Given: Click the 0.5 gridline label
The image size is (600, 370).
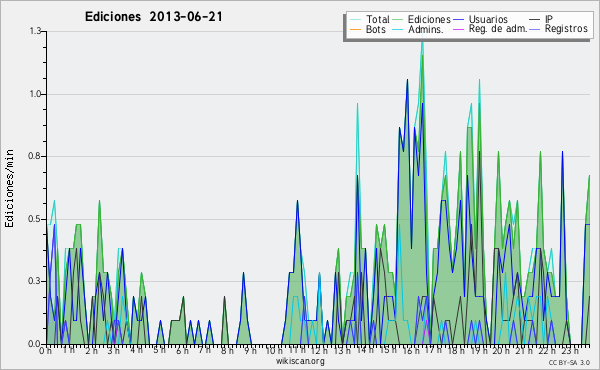Looking at the screenshot, I should 35,219.
